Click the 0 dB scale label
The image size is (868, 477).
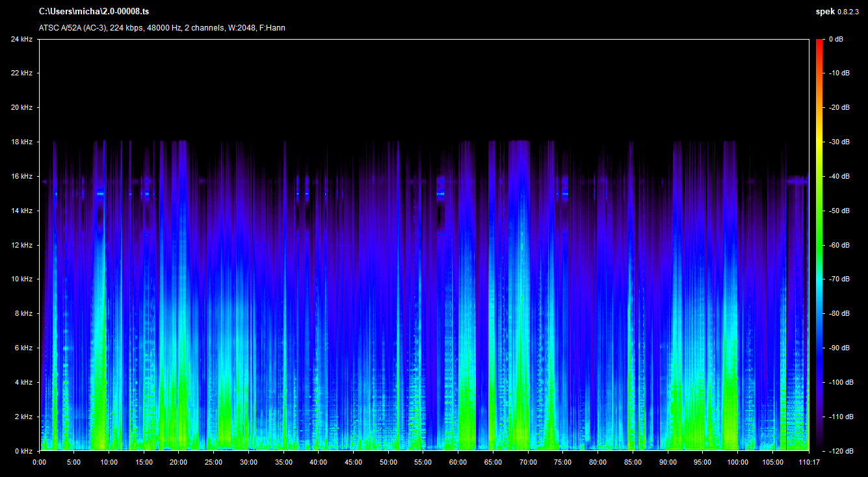(x=835, y=39)
